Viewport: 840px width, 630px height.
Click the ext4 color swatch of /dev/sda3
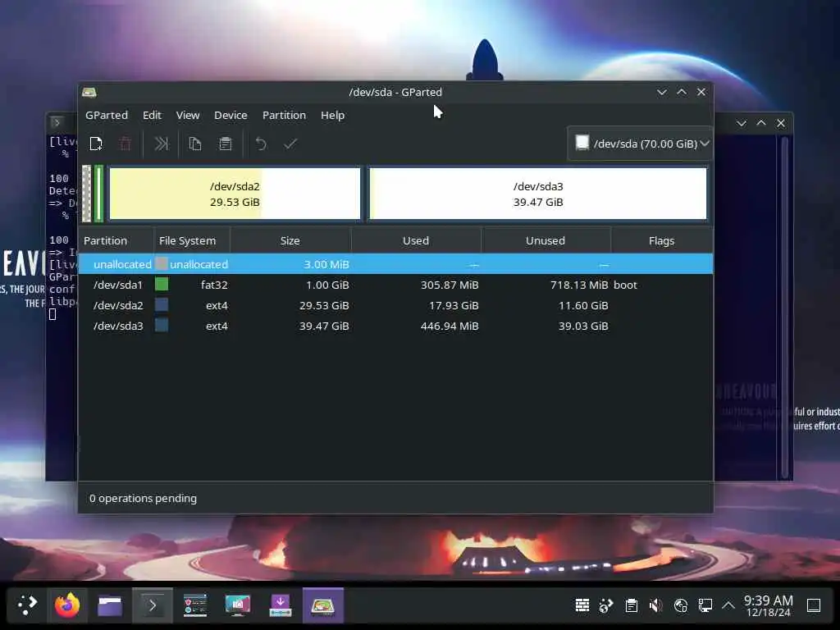[x=162, y=325]
